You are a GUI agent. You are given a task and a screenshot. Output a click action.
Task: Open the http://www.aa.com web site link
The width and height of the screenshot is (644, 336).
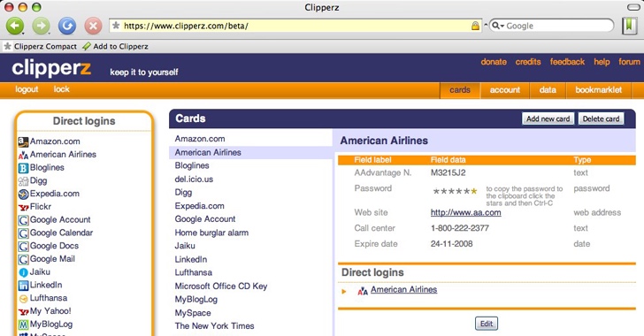tap(465, 212)
